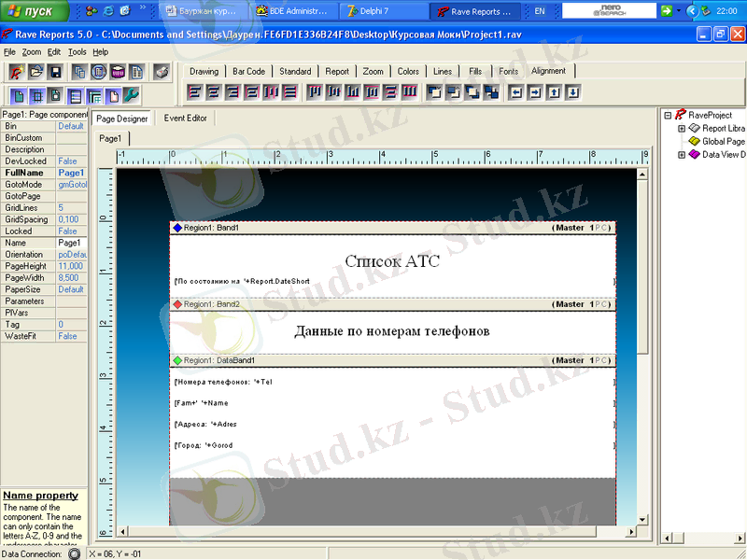Click the New Report Page icon
Screen dimensions: 747x560
(x=136, y=72)
